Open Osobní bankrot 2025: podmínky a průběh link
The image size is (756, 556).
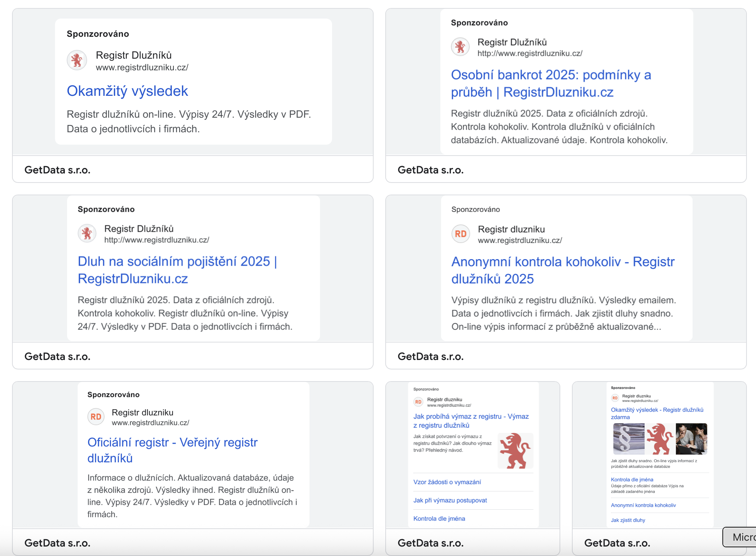551,83
